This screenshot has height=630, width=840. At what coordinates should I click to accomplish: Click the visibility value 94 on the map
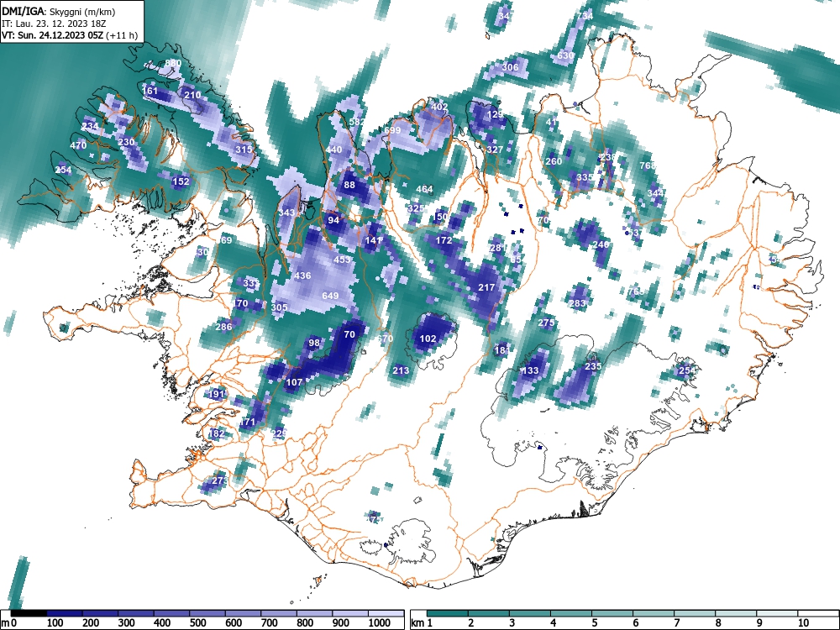click(x=333, y=220)
